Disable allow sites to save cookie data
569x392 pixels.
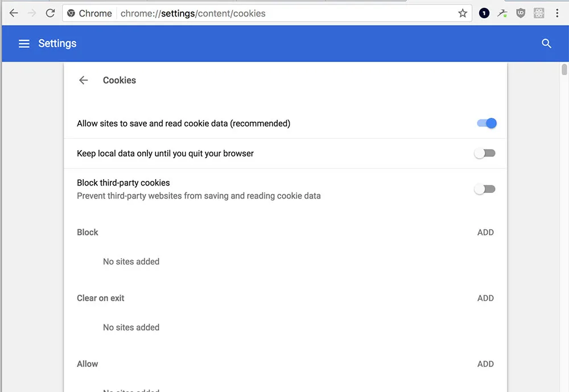click(x=486, y=123)
